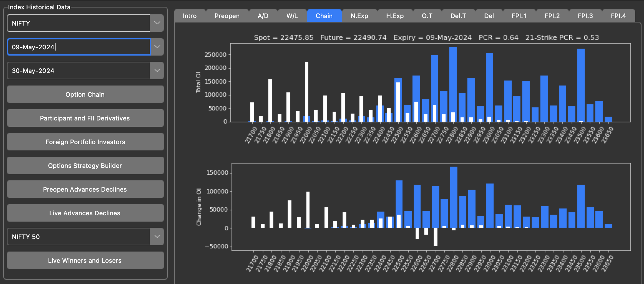Open the NIFTY index dropdown arrow
This screenshot has height=284, width=644.
click(157, 23)
